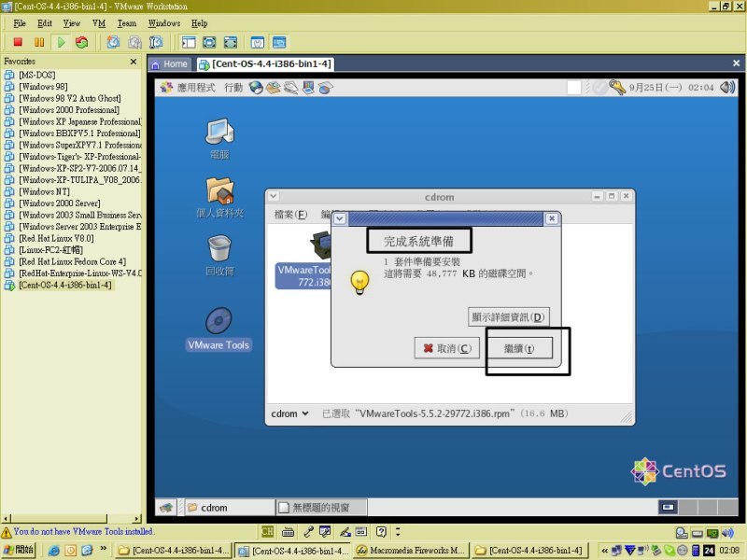This screenshot has width=747, height=560.
Task: Select [Red Hat Linux Fedora Core 4] in Favorites
Action: [73, 261]
